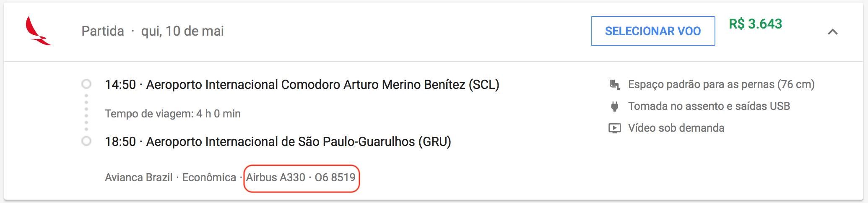Viewport: 868px width, 203px height.
Task: Click the legroom seat icon
Action: pyautogui.click(x=614, y=85)
